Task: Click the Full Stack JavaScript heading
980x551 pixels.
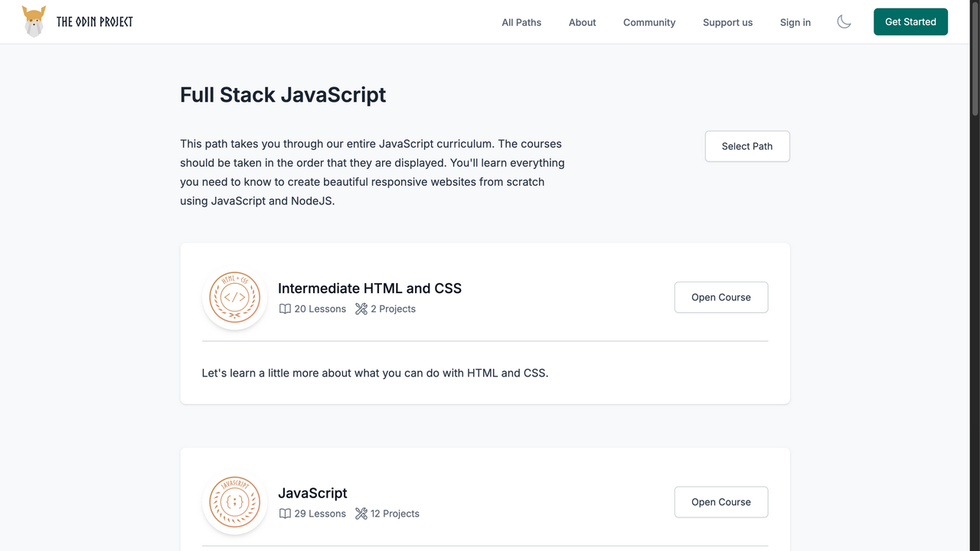Action: point(283,95)
